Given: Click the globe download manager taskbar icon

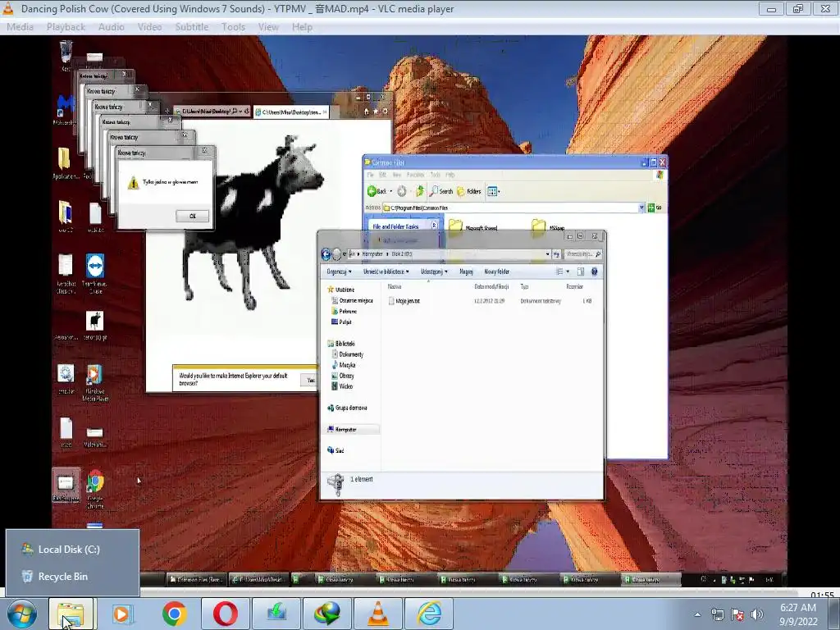Looking at the screenshot, I should [x=326, y=614].
